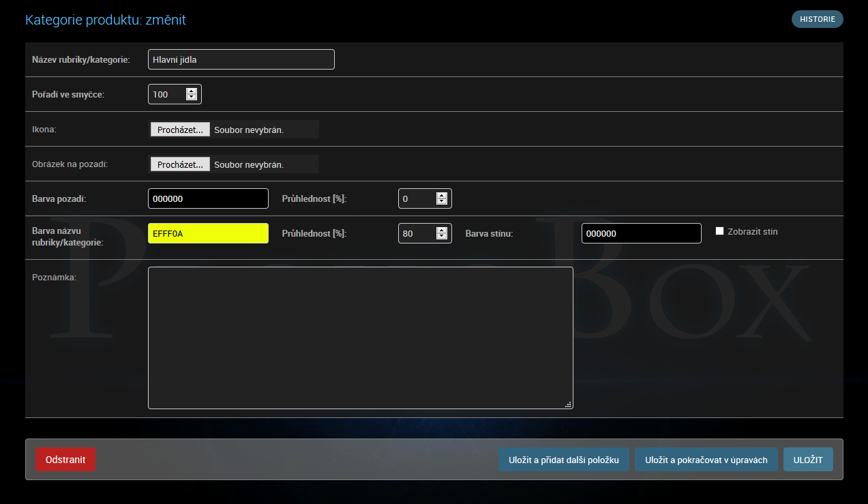The image size is (868, 504).
Task: Open the yellow EFFF0A color field
Action: point(208,233)
